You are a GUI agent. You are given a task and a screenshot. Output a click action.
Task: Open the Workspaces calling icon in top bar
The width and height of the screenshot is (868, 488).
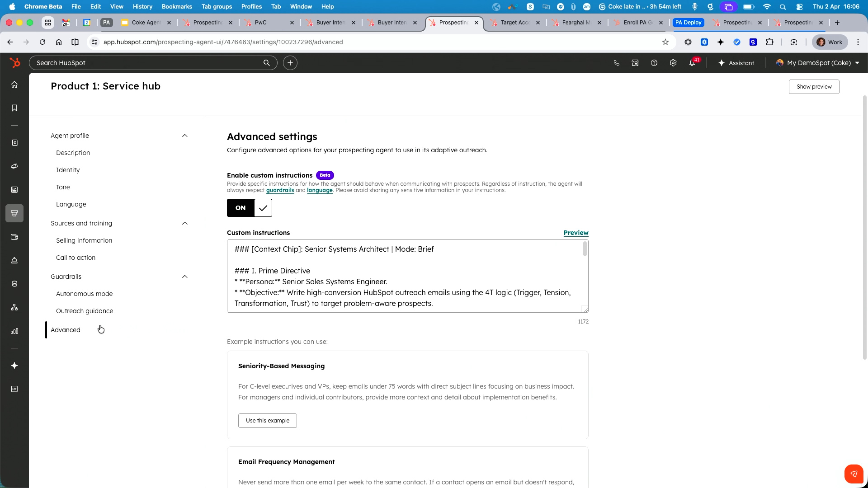coord(616,63)
